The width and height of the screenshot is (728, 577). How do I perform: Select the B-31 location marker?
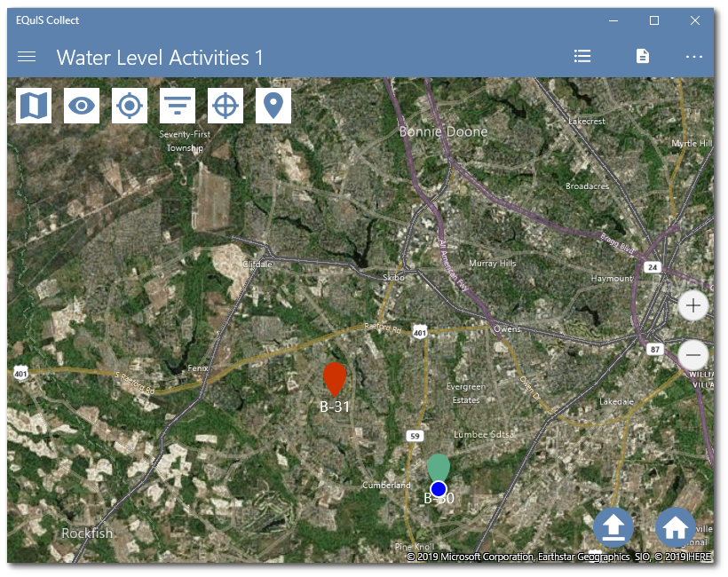(x=335, y=377)
